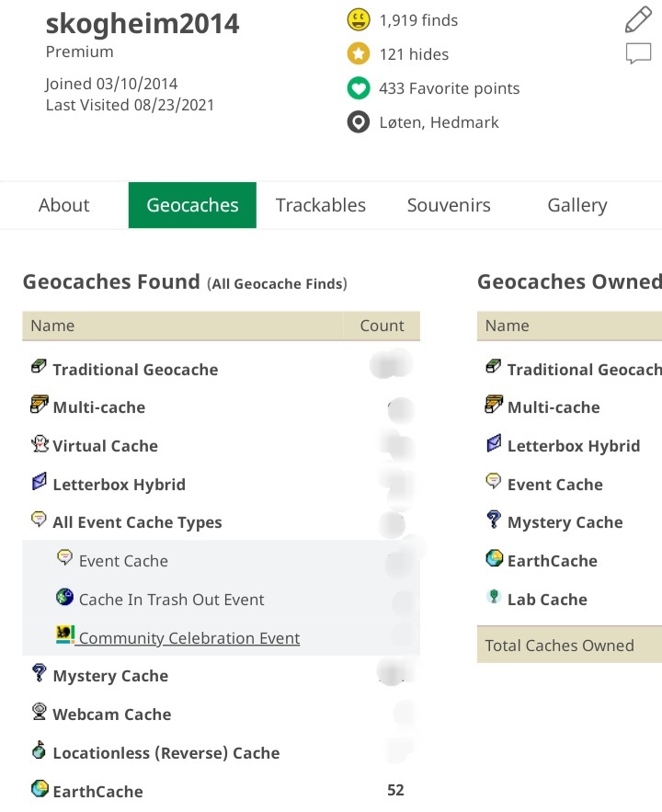This screenshot has height=812, width=662.
Task: Click Letterbox Hybrid in Geocaches Found
Action: [119, 485]
